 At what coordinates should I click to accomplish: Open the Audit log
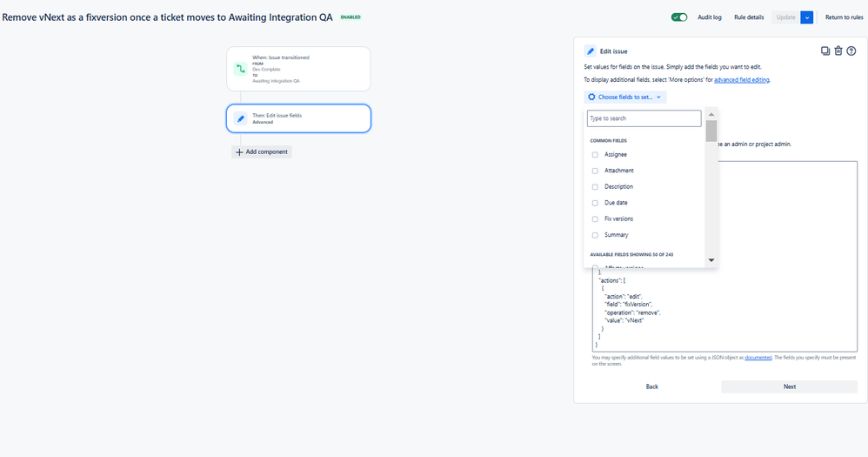709,17
